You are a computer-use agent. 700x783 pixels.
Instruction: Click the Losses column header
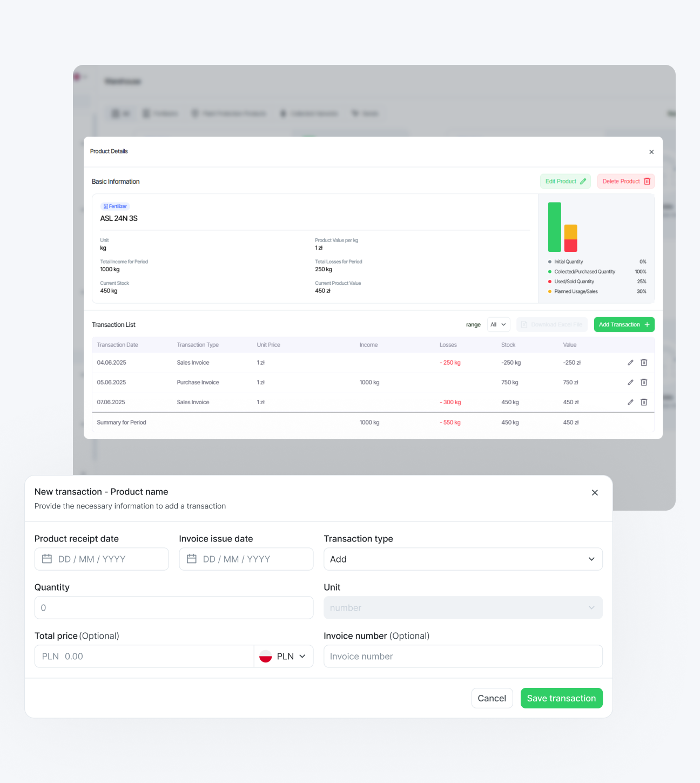[x=448, y=345]
